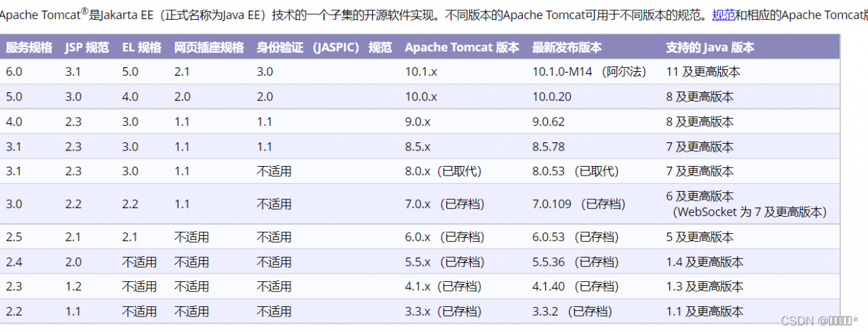Select the 8.0.53 (已取代) release cell
Screen dimensions: 868x332
[576, 171]
